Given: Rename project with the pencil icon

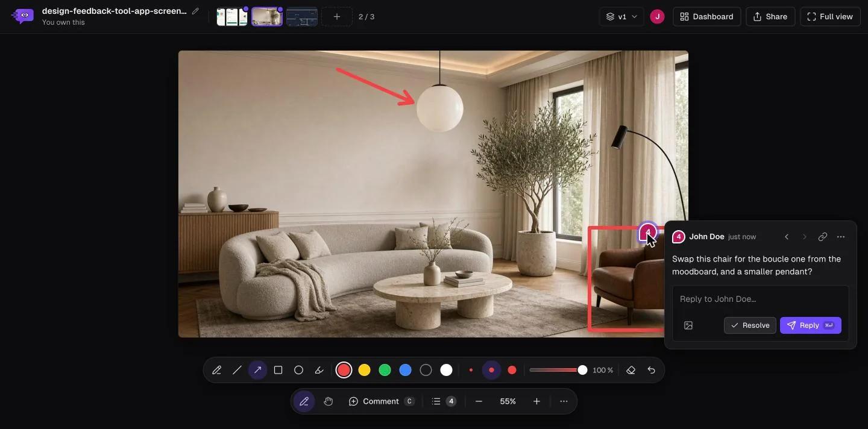Looking at the screenshot, I should 195,11.
